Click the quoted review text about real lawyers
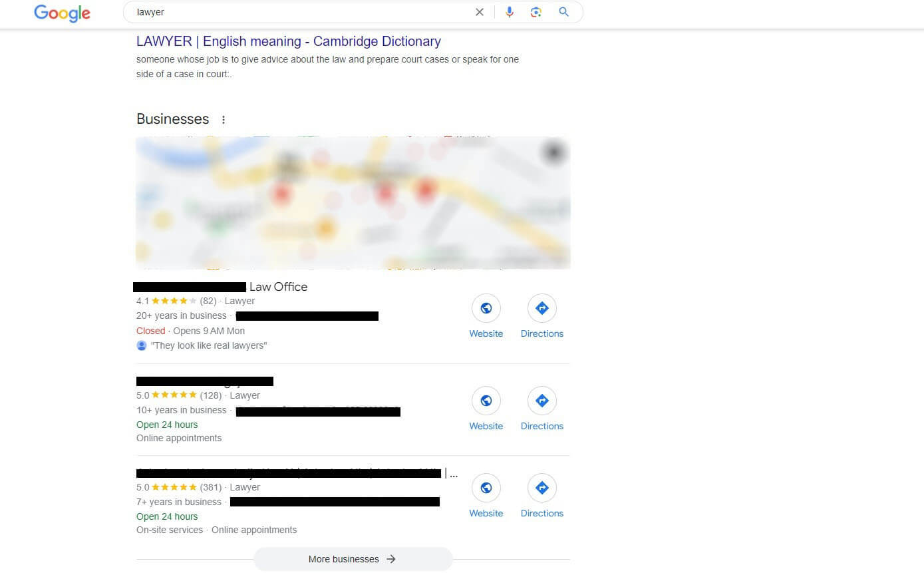 (x=210, y=345)
